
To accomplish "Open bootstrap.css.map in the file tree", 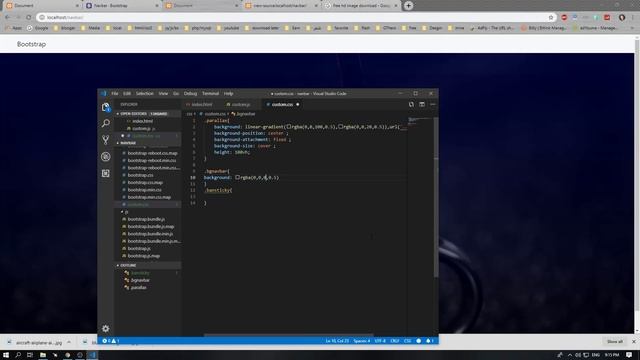I will pos(145,182).
